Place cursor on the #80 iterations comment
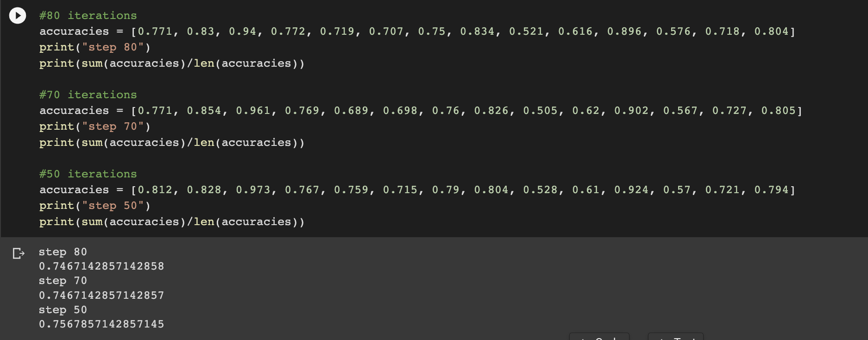Image resolution: width=868 pixels, height=340 pixels. point(88,15)
